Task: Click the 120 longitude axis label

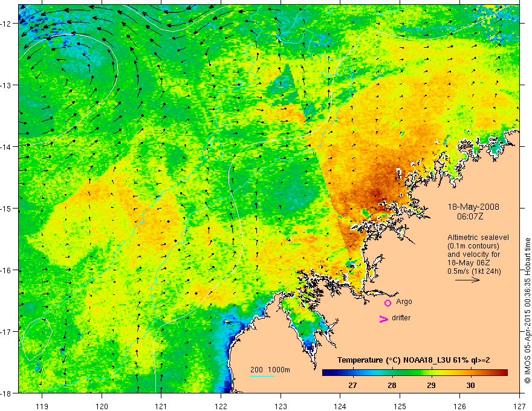Action: (x=102, y=406)
